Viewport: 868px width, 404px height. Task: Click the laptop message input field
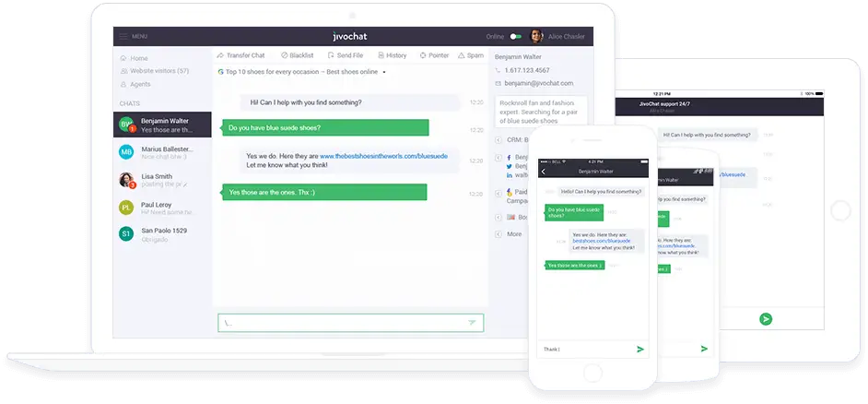point(350,323)
